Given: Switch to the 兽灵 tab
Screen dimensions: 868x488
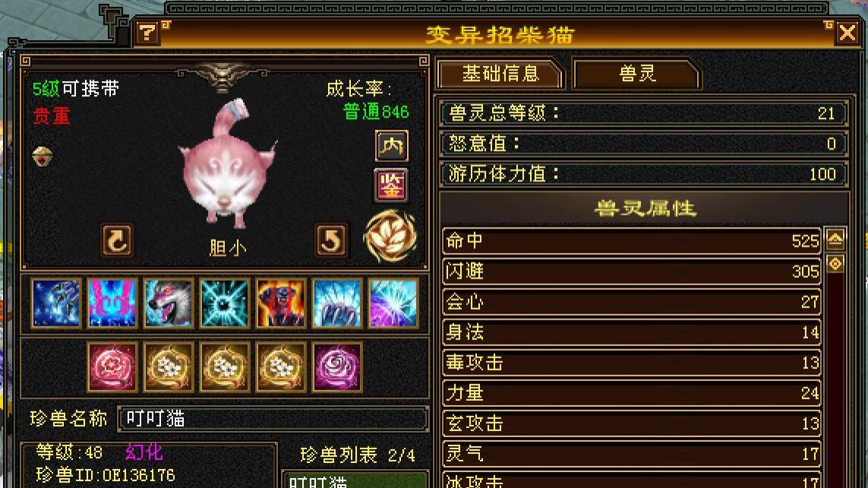Looking at the screenshot, I should tap(636, 74).
